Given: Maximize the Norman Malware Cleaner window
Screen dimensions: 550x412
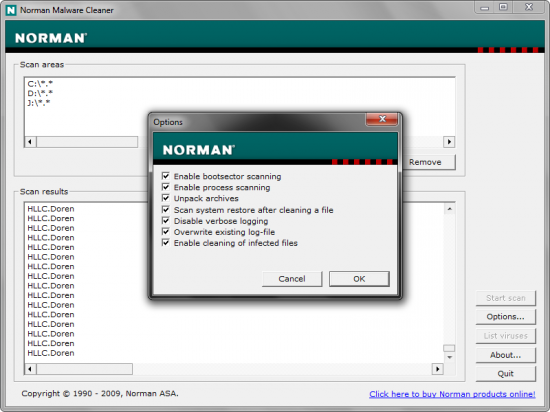Looking at the screenshot, I should (503, 7).
